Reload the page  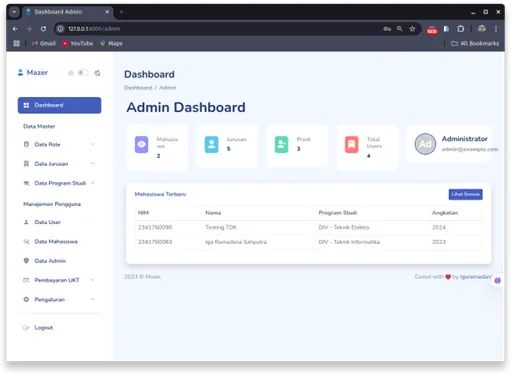tap(43, 29)
